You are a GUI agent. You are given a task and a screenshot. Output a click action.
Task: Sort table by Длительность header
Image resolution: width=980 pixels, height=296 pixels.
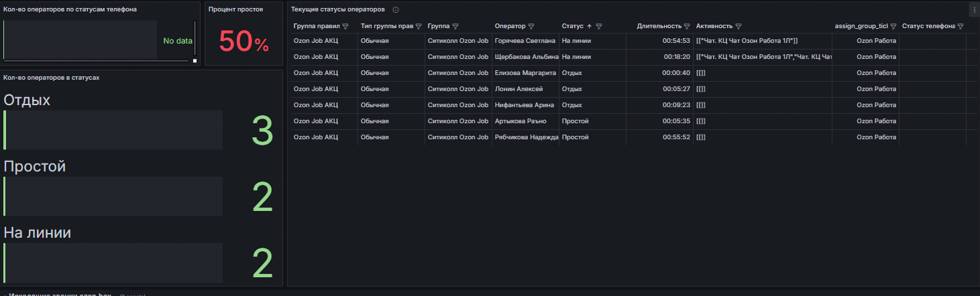point(659,26)
